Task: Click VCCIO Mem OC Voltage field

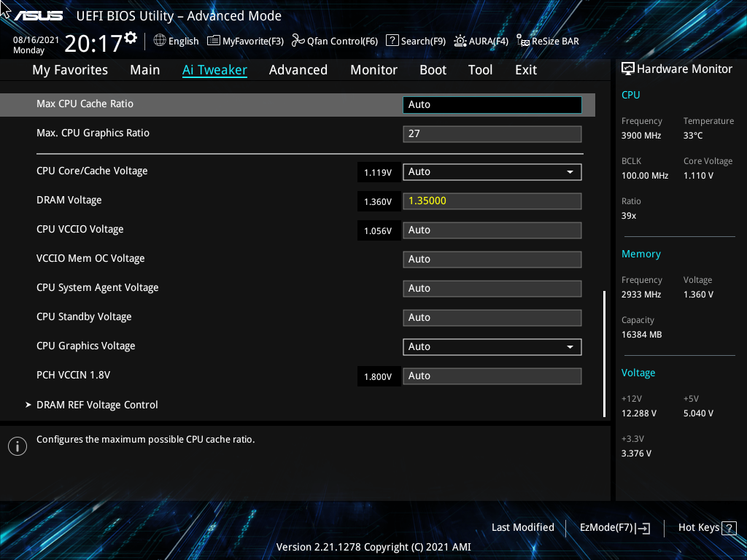Action: (492, 260)
